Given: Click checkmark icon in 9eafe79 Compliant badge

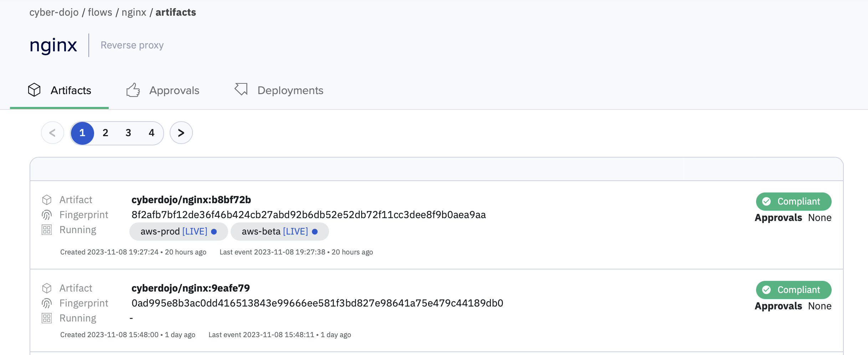Looking at the screenshot, I should tap(766, 290).
